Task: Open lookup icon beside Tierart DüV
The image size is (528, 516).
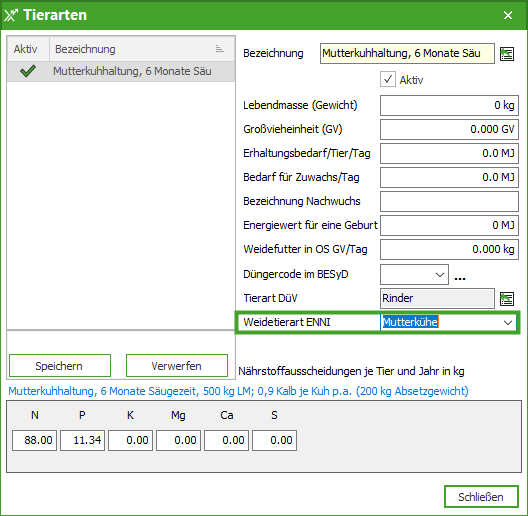Action: [x=507, y=299]
